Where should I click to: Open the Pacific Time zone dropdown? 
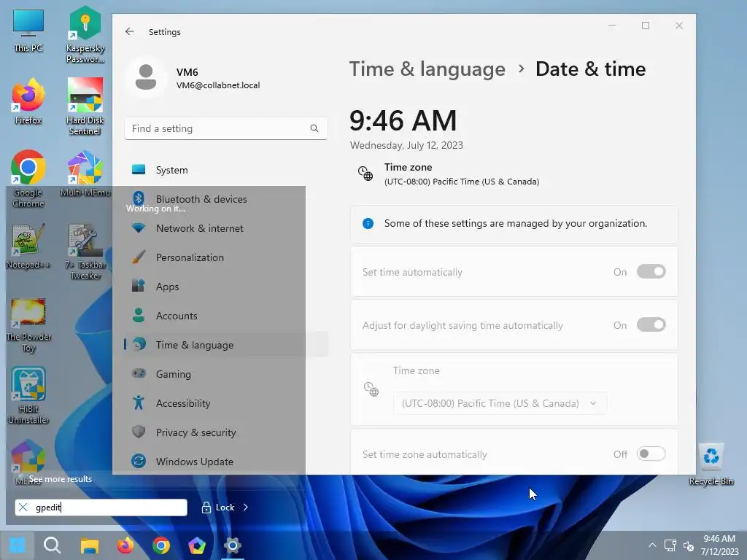500,403
